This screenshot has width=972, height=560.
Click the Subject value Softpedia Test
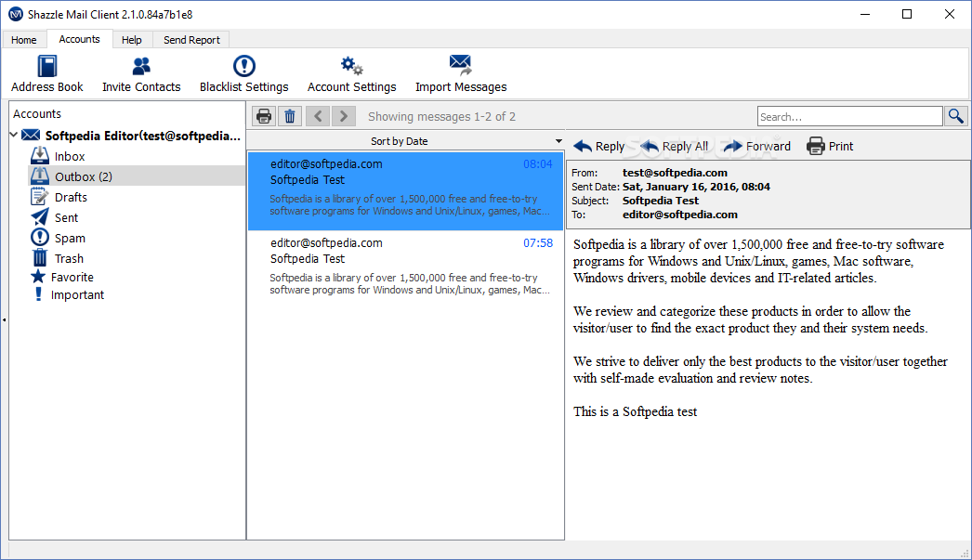[x=661, y=201]
